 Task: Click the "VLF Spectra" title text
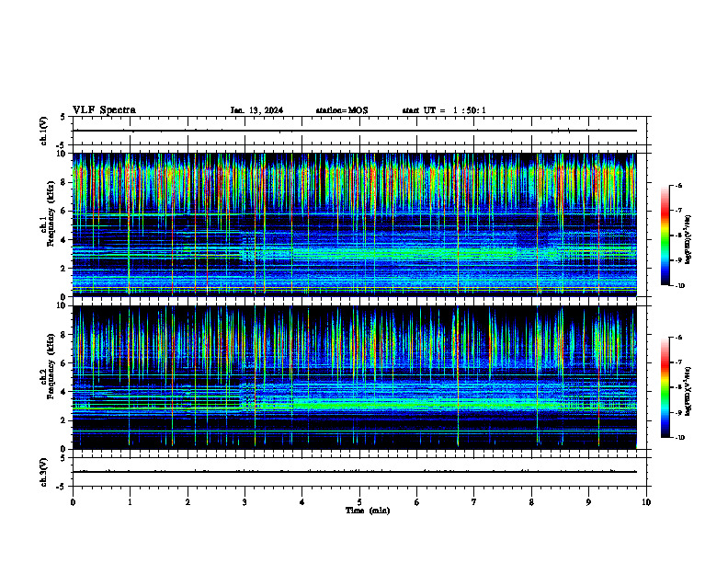tap(104, 110)
